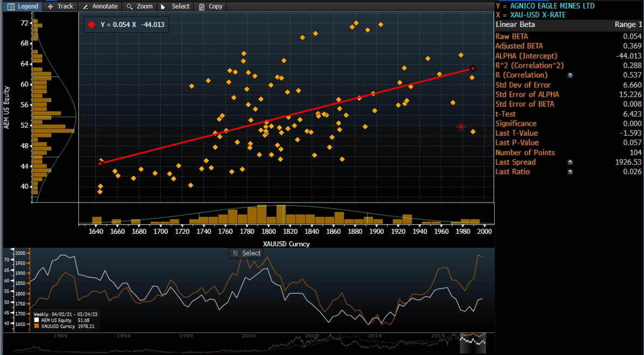Click the Last T-Value figure -1.593
Viewport: 644px width, 355px height.
(x=632, y=133)
